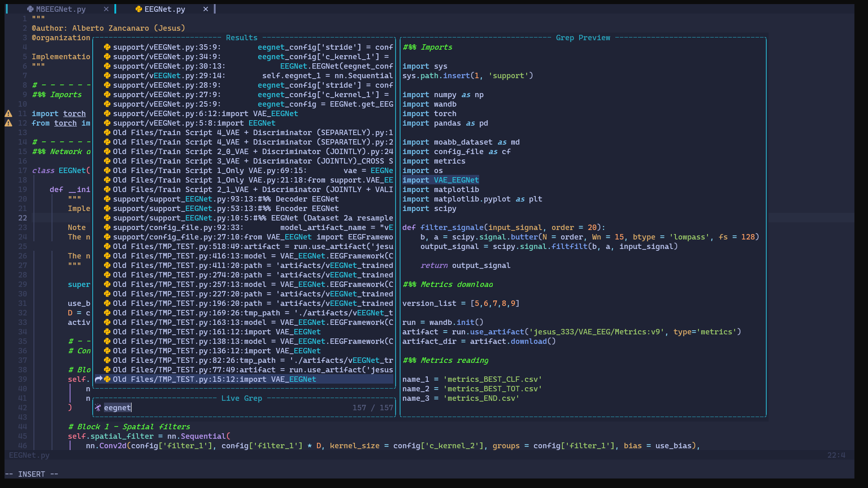Select Train Script 1_Only VAE.py:21:18 result
Image resolution: width=868 pixels, height=488 pixels.
pyautogui.click(x=244, y=180)
